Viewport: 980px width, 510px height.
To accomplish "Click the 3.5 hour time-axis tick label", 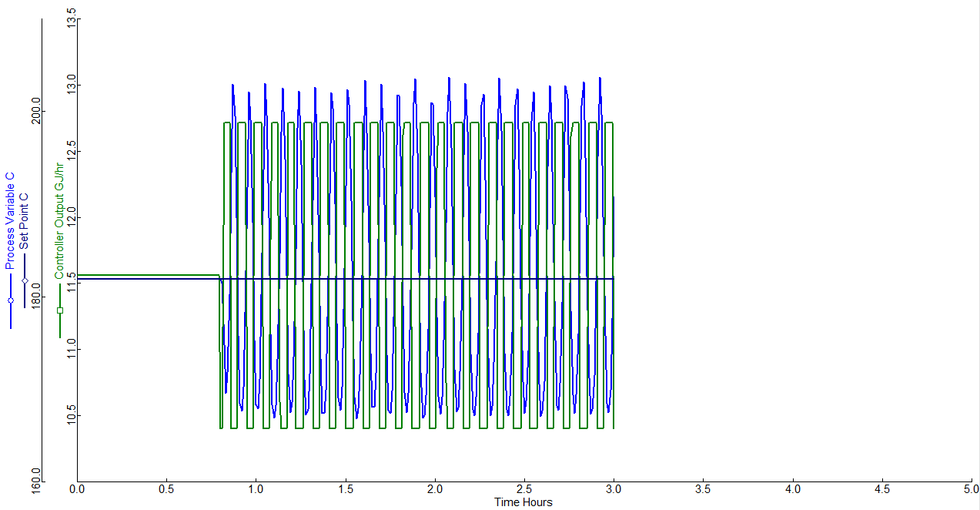I will 704,489.
